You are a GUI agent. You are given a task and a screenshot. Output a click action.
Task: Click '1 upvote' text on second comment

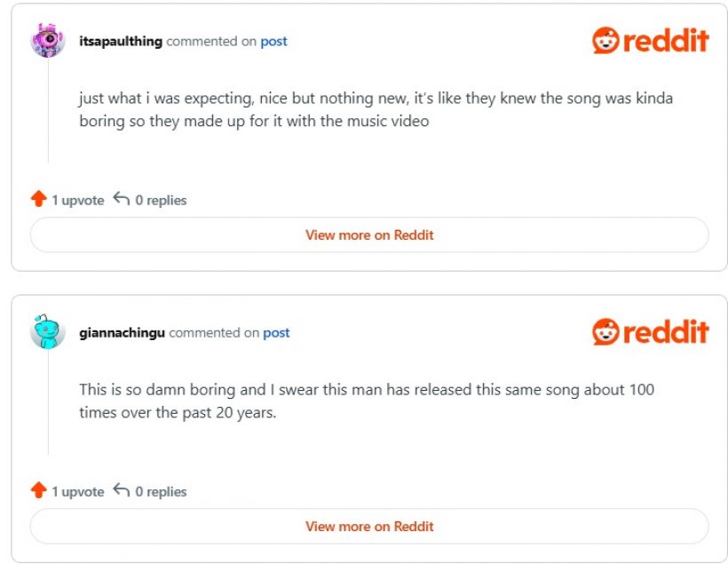pyautogui.click(x=78, y=492)
